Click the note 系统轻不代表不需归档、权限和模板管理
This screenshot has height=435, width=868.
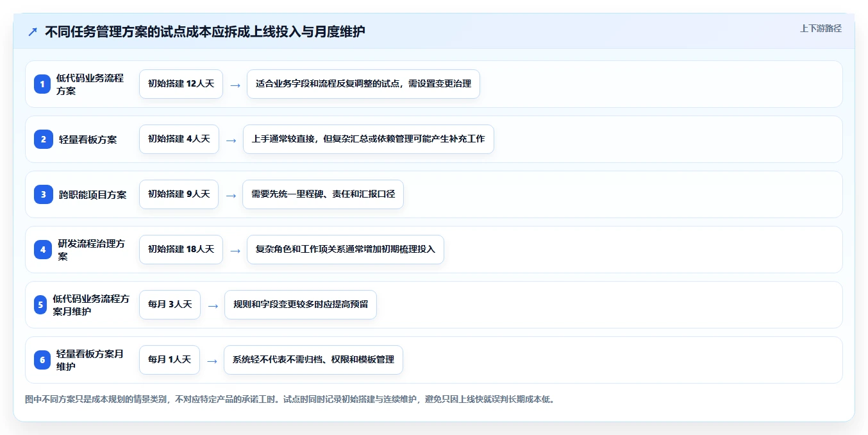(313, 360)
